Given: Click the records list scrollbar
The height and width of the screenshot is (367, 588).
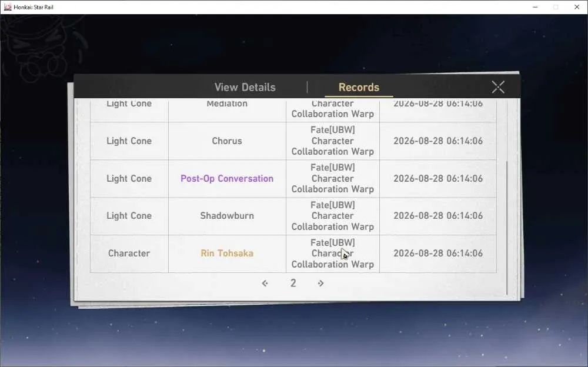Looking at the screenshot, I should (x=507, y=228).
